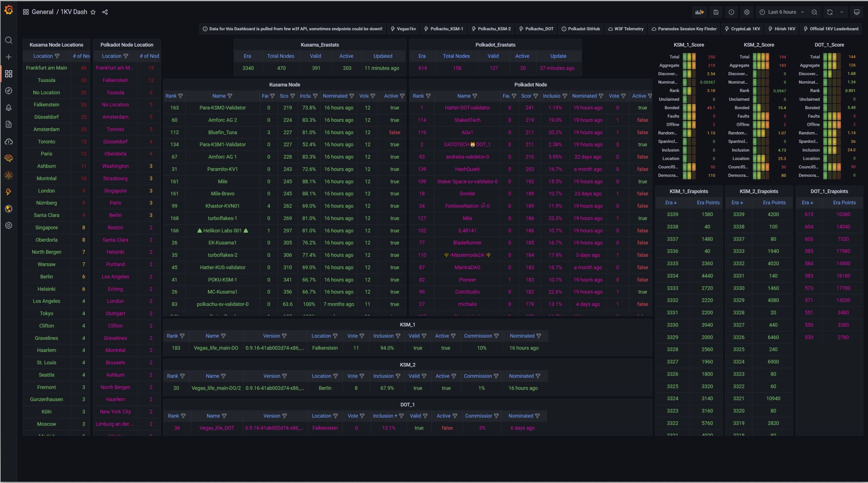Image resolution: width=868 pixels, height=483 pixels.
Task: Open the Last 6 hours time picker
Action: point(782,12)
